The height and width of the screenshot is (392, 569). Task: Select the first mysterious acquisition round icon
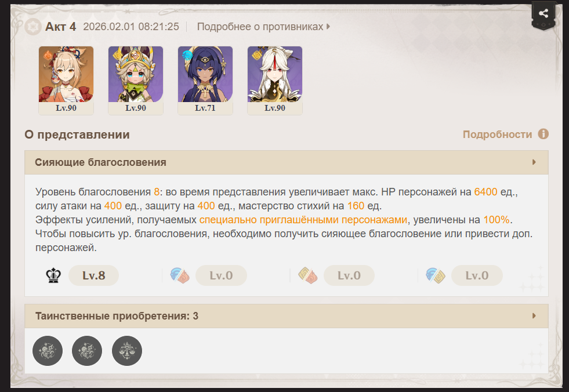click(48, 351)
